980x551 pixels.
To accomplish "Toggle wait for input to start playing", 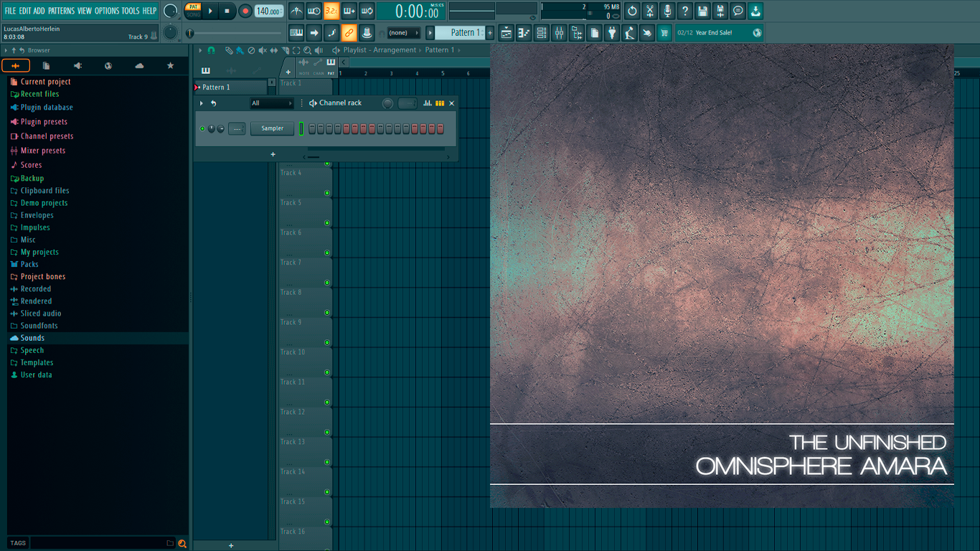I will pyautogui.click(x=314, y=11).
